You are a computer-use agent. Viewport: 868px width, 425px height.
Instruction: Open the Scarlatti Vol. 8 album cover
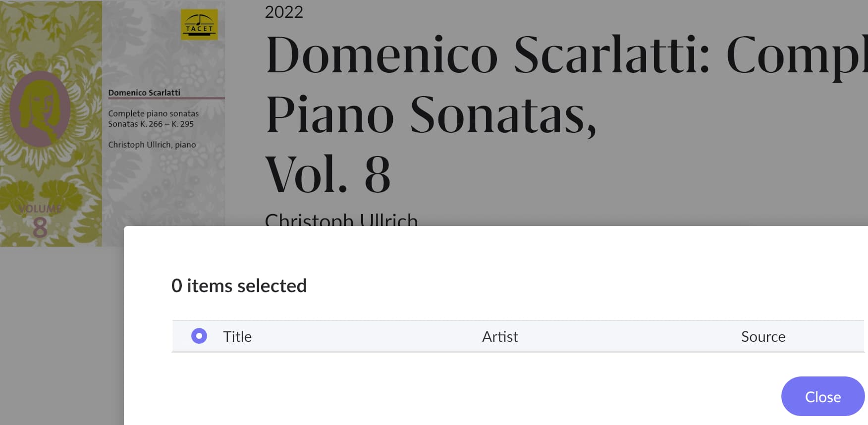point(112,123)
